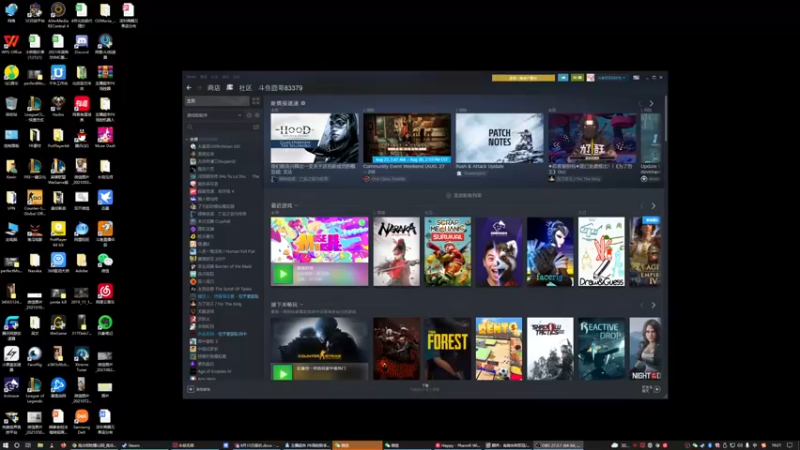This screenshot has width=800, height=450.
Task: Collapse the sidebar game category list
Action: tap(188, 139)
